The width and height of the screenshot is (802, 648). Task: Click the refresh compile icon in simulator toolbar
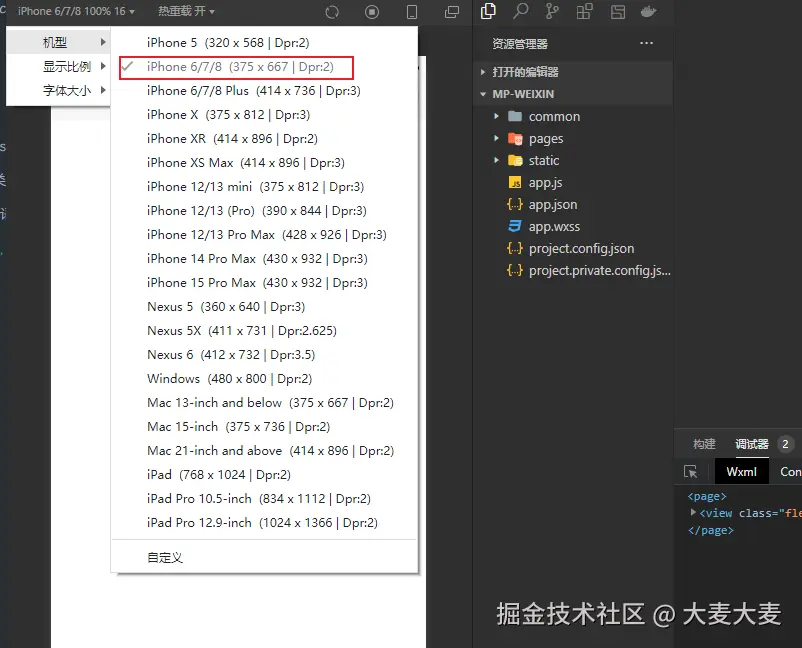pyautogui.click(x=332, y=11)
